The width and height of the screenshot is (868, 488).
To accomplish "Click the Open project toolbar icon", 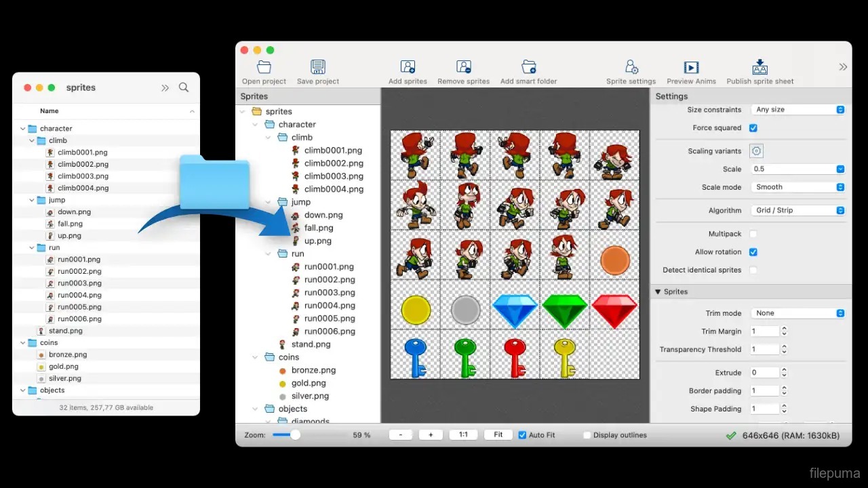I will (x=264, y=67).
